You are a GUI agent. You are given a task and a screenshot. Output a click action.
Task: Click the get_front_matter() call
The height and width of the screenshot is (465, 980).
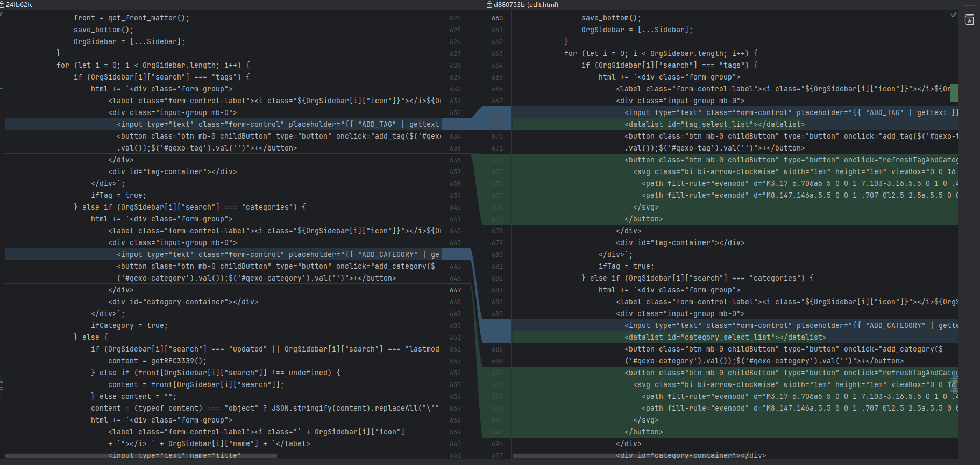coord(148,18)
